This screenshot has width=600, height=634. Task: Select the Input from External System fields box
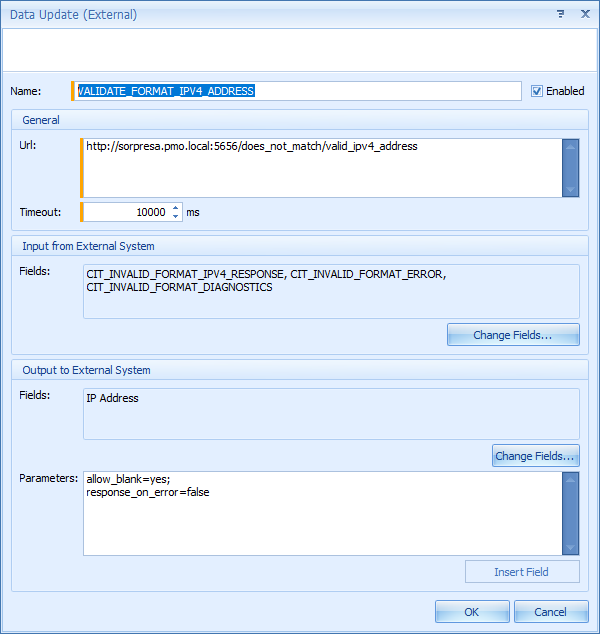(x=330, y=290)
